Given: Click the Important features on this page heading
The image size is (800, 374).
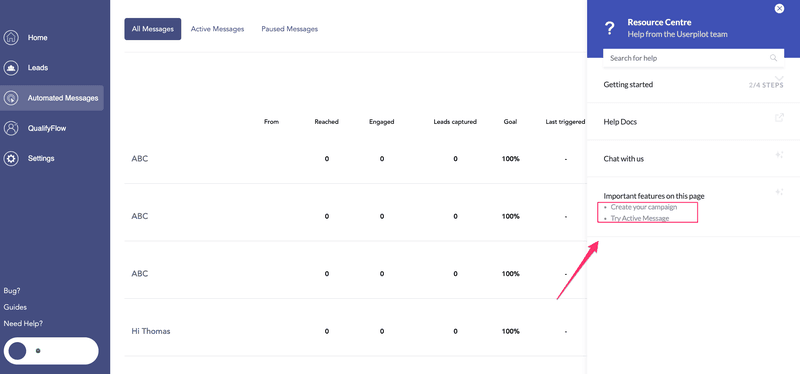Looking at the screenshot, I should tap(654, 196).
